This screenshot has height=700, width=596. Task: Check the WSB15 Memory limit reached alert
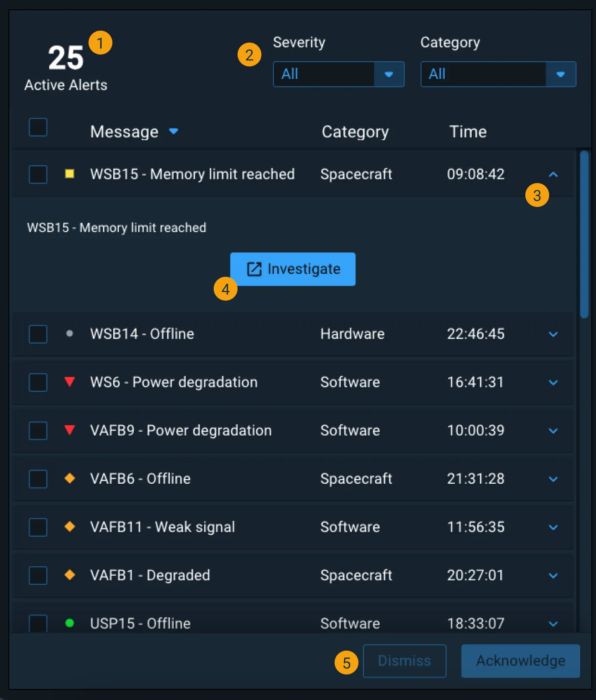pyautogui.click(x=38, y=174)
